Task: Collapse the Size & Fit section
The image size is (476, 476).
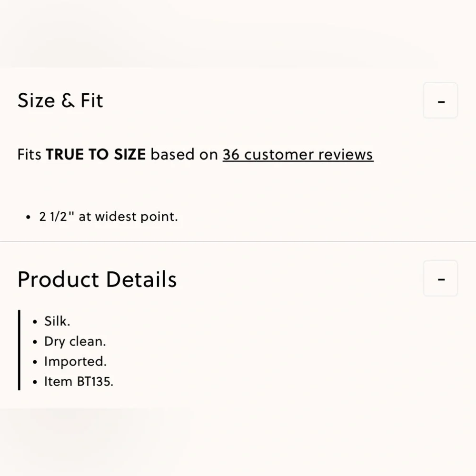Action: point(440,100)
